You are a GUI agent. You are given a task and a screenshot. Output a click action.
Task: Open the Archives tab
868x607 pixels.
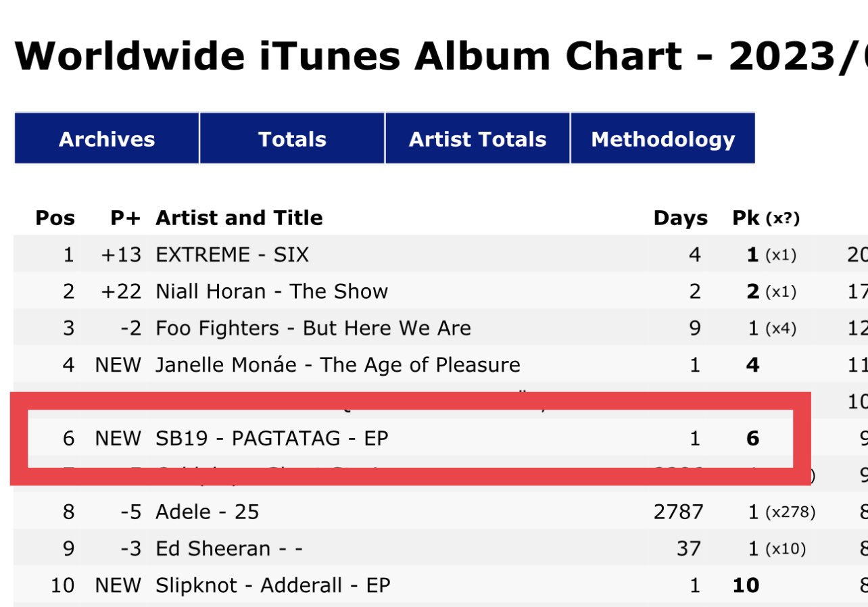(x=107, y=139)
